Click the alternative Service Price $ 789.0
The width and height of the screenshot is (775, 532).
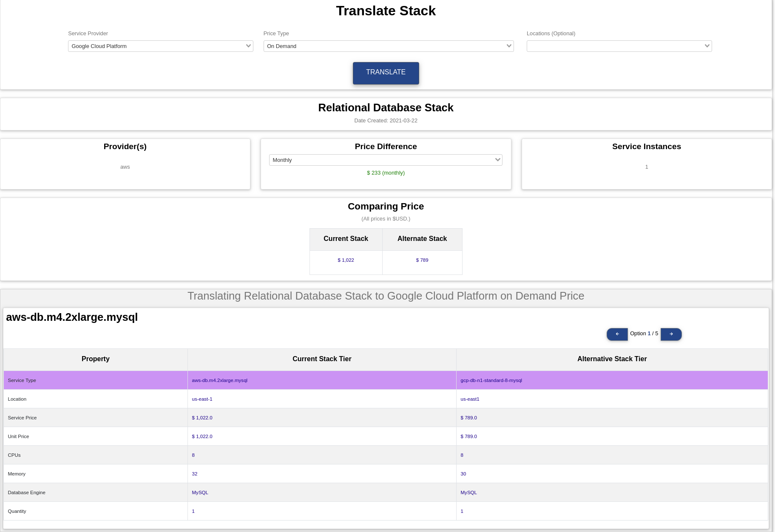(468, 418)
